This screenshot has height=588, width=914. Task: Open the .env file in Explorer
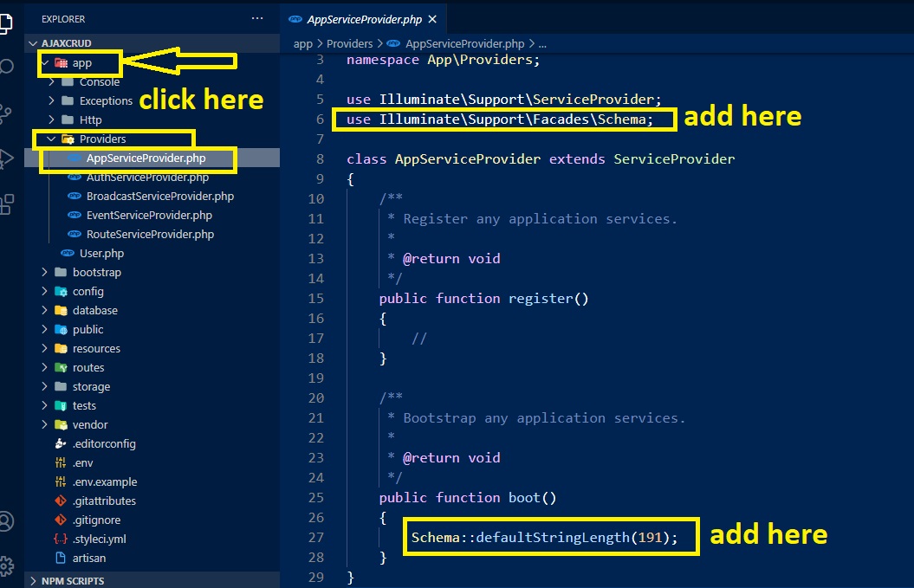82,463
